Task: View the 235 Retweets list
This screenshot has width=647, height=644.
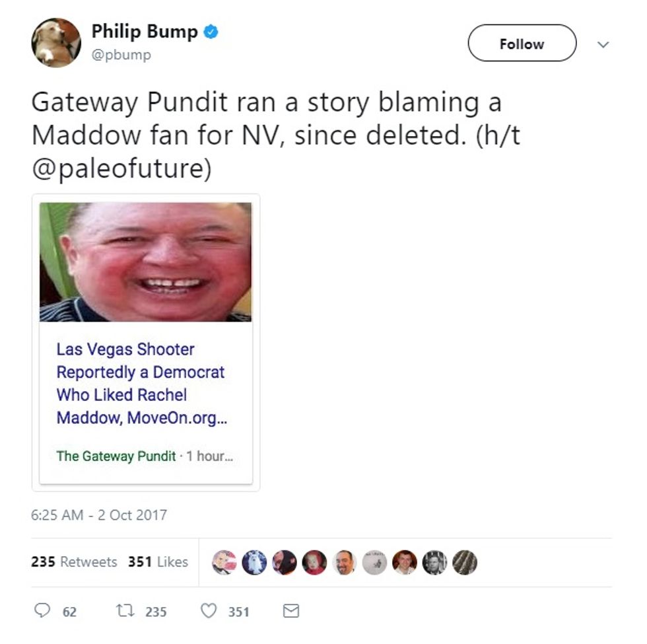Action: (74, 562)
